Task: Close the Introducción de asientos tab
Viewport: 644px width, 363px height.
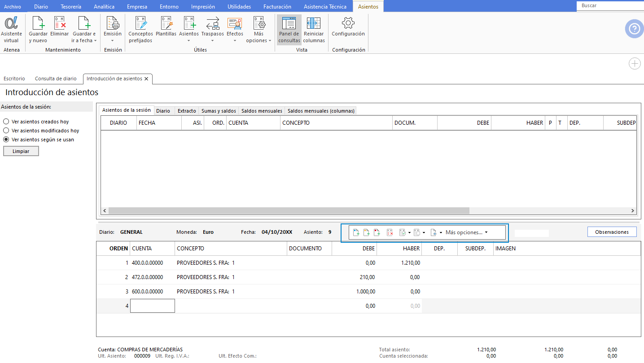Action: 146,79
